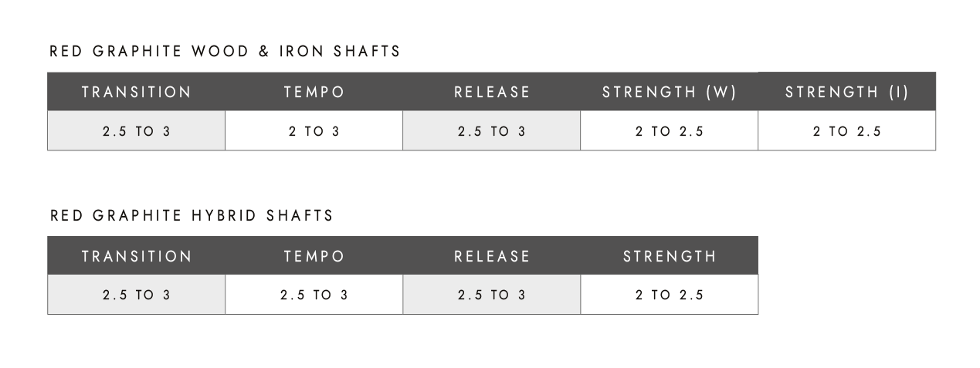Click the Strength (W) column header
Screen dimensions: 980x368
(670, 92)
